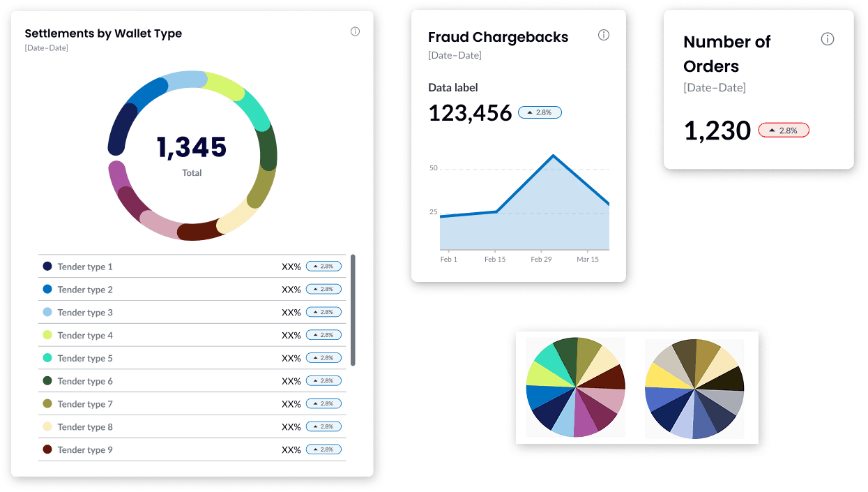Open info icon on Settlements by Wallet Type
This screenshot has width=868, height=492.
355,31
